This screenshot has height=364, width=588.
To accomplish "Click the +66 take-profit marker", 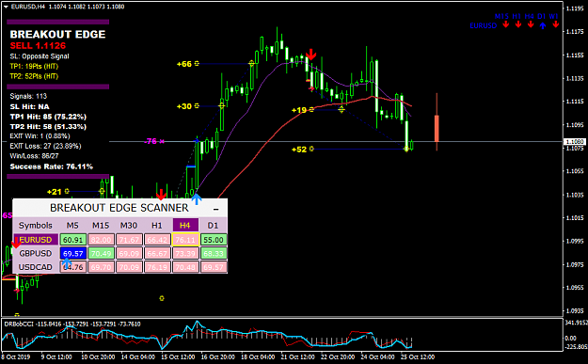I will pyautogui.click(x=188, y=64).
